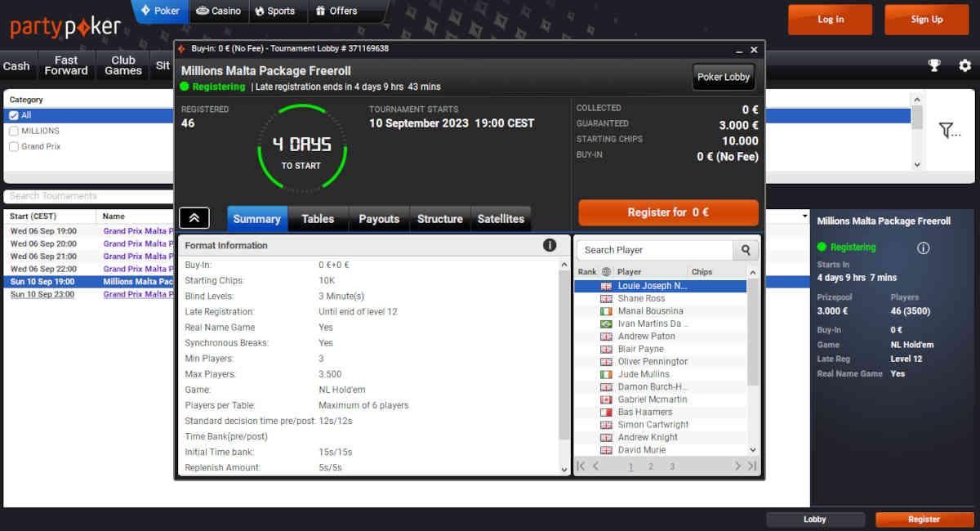Open the settings gear icon
The height and width of the screenshot is (531, 980).
[x=964, y=65]
